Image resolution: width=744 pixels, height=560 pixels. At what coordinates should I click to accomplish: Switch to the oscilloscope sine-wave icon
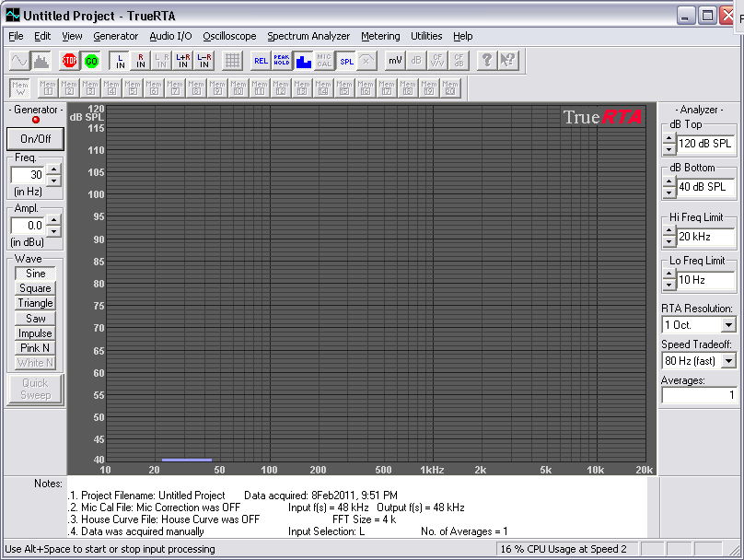click(19, 61)
